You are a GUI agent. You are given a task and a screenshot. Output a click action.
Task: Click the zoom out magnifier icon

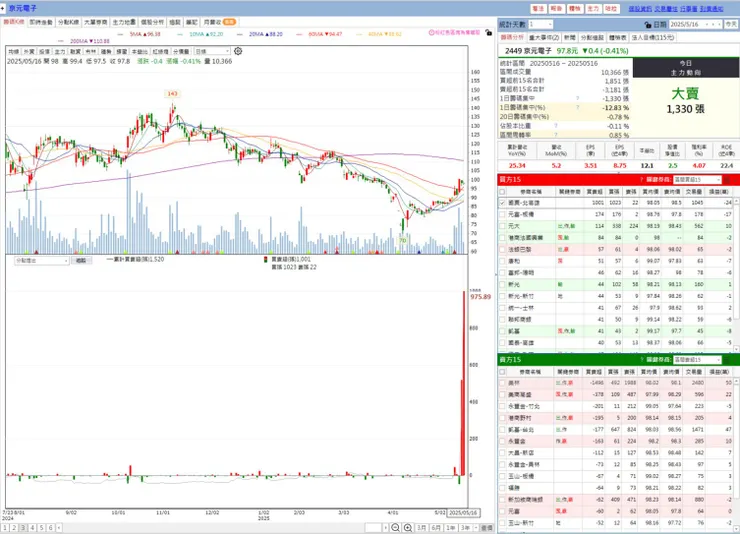click(x=396, y=528)
